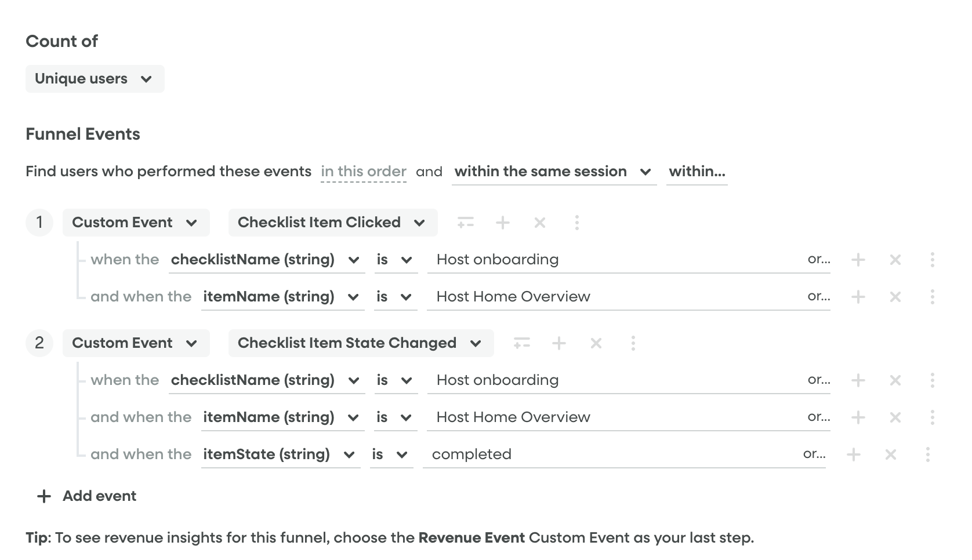Click or... on step 1 Host onboarding row
Screen dimensions: 972x560
(x=818, y=260)
